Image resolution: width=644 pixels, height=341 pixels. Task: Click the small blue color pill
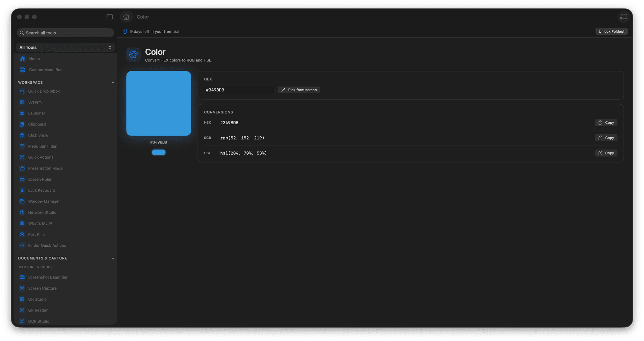(159, 152)
